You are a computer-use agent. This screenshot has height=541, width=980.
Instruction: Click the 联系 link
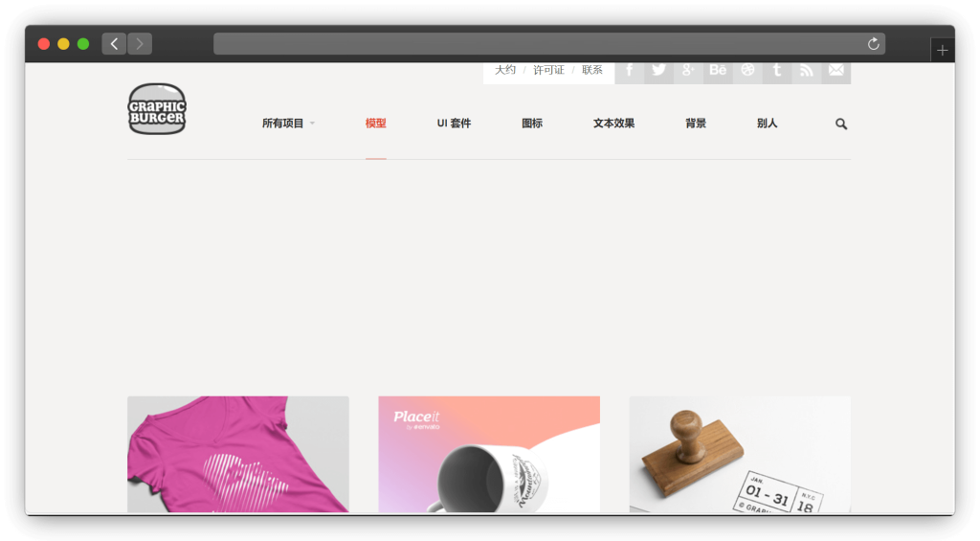[591, 70]
